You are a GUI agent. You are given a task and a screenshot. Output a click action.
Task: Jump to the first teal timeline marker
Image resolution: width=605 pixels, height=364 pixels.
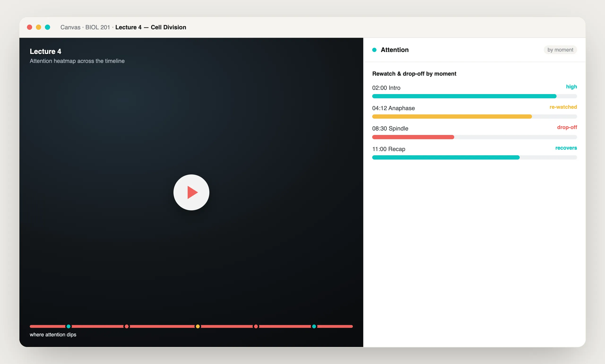pyautogui.click(x=69, y=326)
